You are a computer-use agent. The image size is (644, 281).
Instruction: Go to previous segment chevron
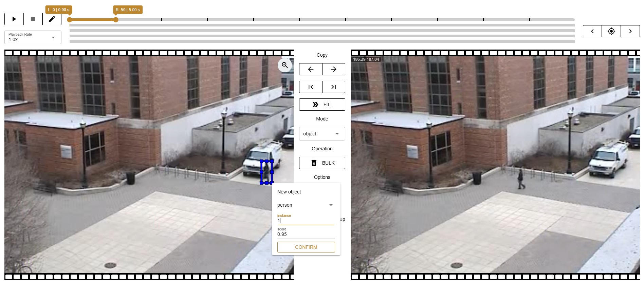click(x=592, y=31)
